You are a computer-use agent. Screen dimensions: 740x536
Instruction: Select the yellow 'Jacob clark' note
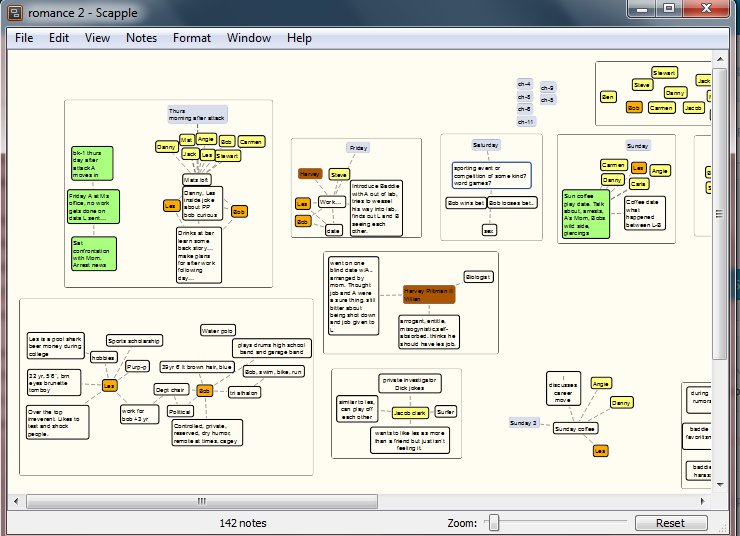click(x=410, y=411)
